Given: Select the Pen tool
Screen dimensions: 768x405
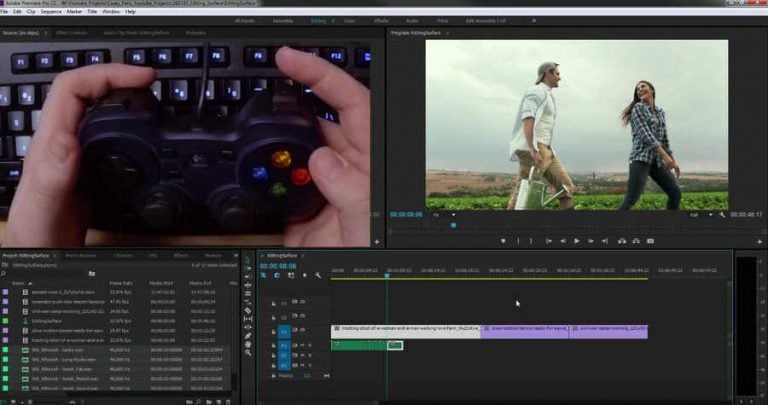Looking at the screenshot, I should (x=247, y=335).
